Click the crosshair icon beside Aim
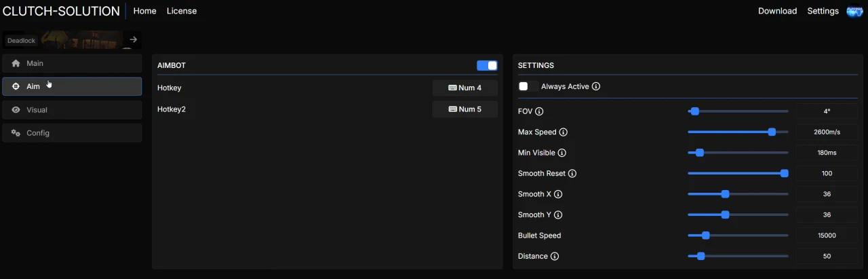The image size is (868, 279). (x=16, y=86)
